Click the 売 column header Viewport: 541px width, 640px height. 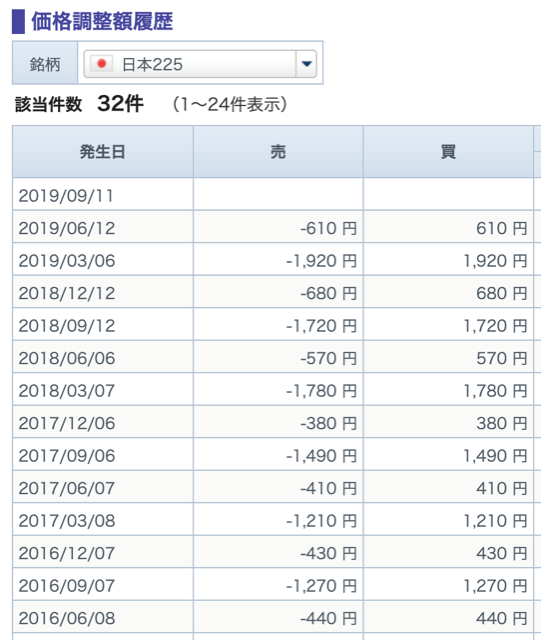278,152
